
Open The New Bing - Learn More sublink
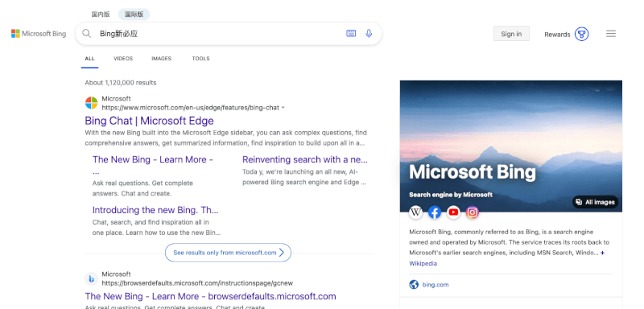tap(153, 159)
